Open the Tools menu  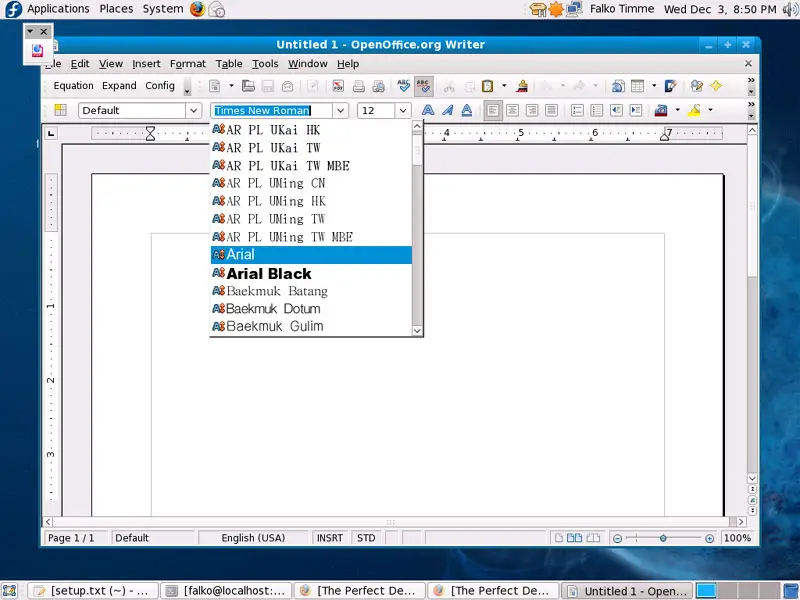point(265,64)
